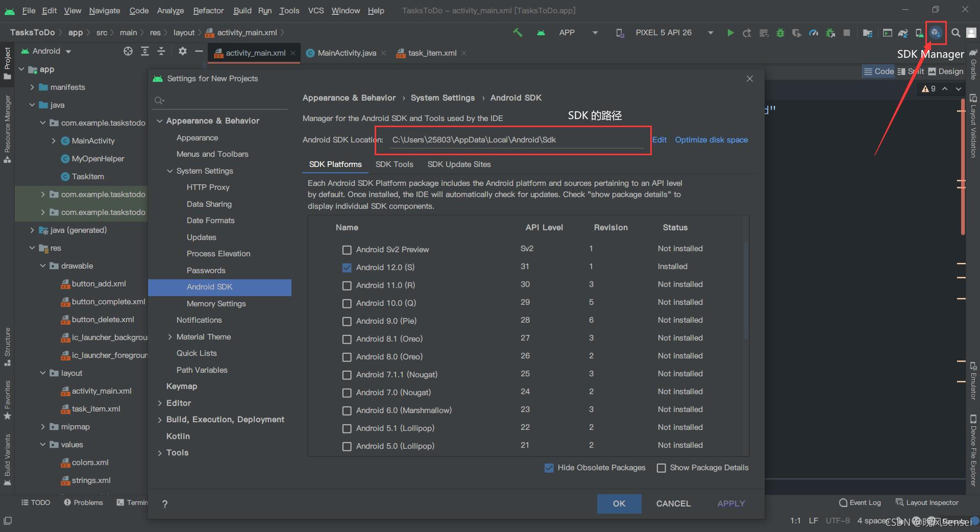
Task: Click Apply Changes and Restart Activity icon
Action: coord(747,33)
